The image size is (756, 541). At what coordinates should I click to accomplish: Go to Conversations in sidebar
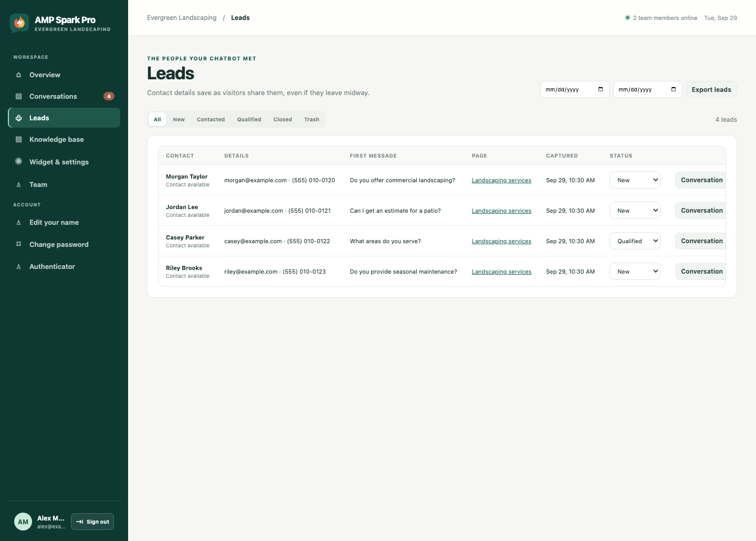64,97
